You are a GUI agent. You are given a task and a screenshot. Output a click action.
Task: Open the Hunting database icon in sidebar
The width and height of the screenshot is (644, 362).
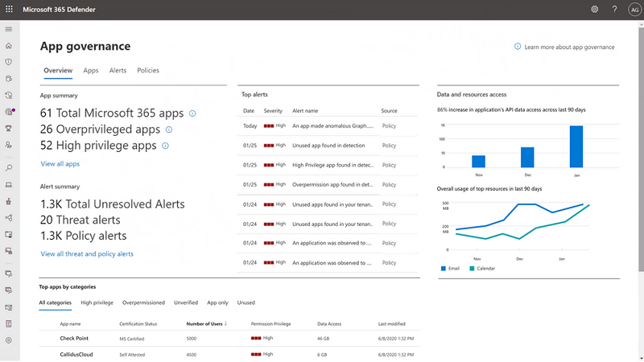click(x=9, y=78)
